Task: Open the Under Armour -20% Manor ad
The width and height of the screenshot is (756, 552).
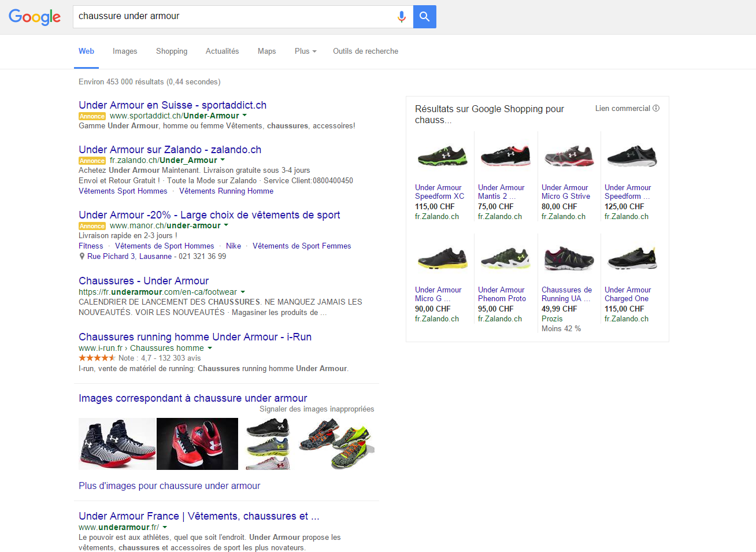Action: point(209,215)
